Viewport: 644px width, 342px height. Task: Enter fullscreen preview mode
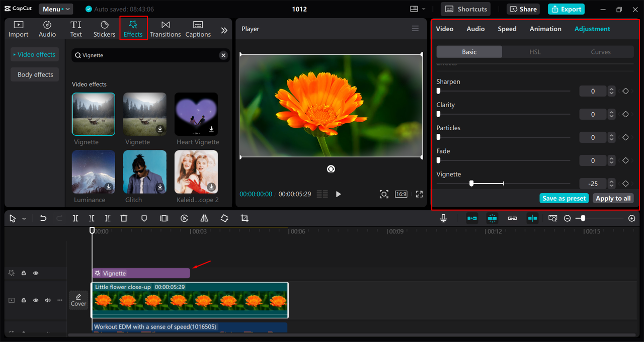click(419, 194)
